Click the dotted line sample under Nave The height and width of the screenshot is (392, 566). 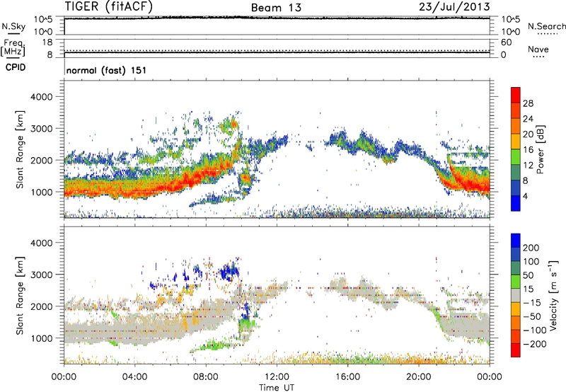(x=538, y=57)
